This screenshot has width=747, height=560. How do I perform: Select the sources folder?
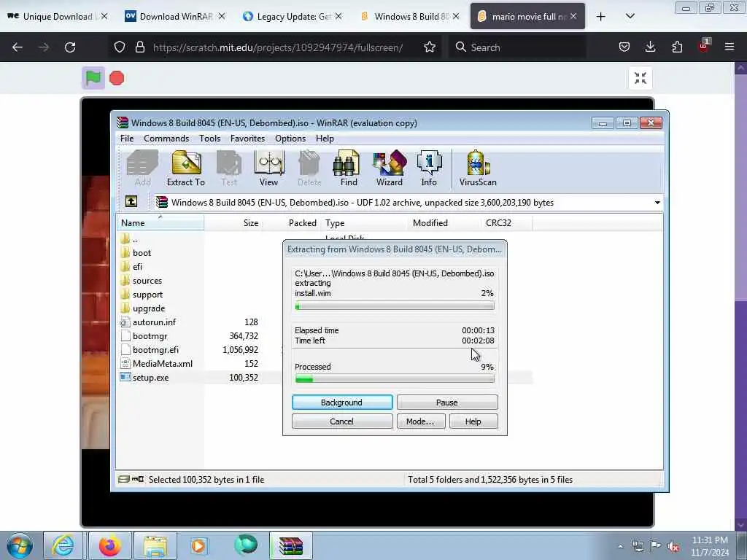pos(147,281)
